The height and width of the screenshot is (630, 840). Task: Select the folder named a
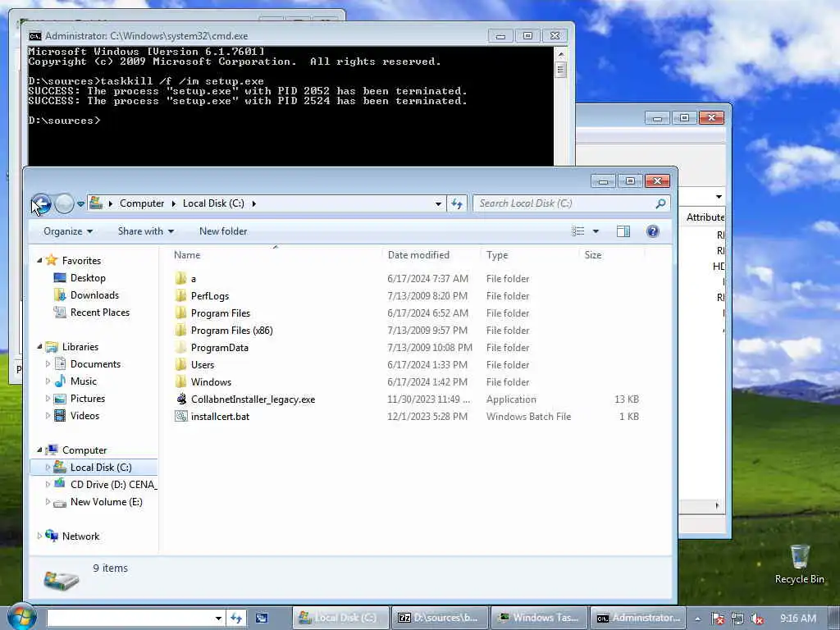(194, 279)
